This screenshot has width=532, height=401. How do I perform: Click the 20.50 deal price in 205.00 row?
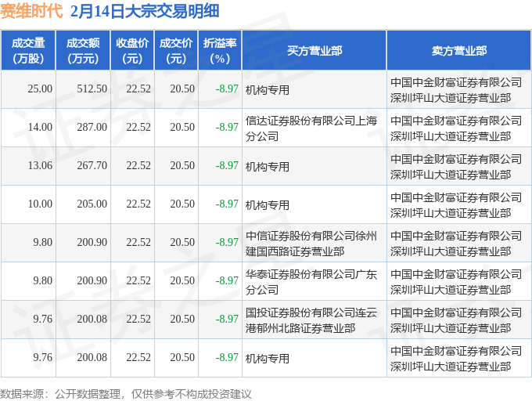click(x=182, y=204)
